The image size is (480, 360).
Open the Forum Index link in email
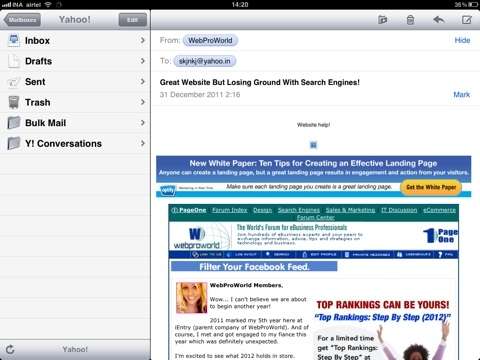230,210
